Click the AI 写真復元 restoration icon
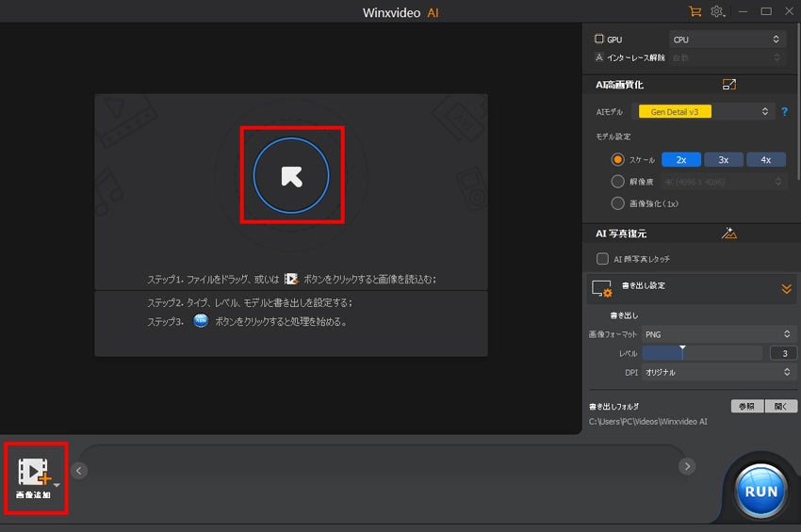The height and width of the screenshot is (532, 801). (729, 234)
